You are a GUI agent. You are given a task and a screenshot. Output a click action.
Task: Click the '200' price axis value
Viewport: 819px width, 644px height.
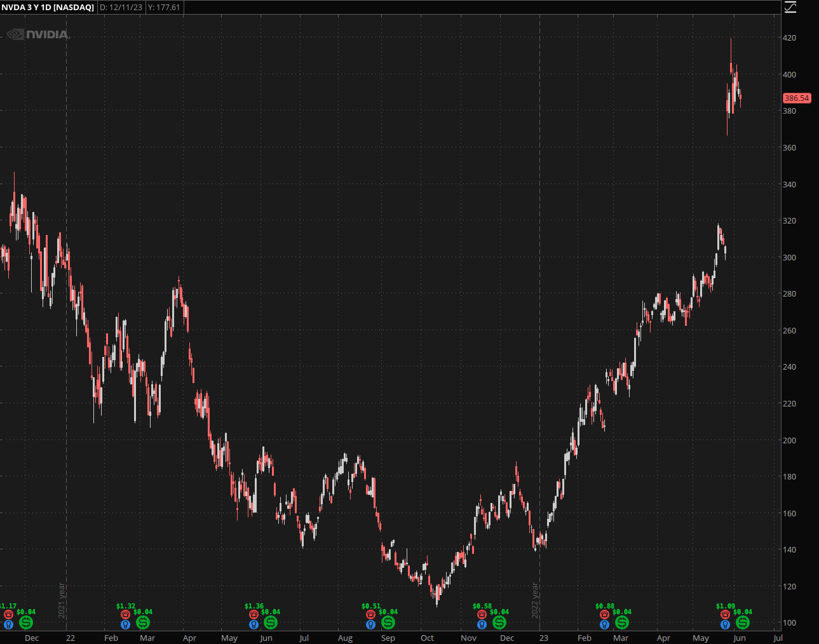pyautogui.click(x=789, y=440)
